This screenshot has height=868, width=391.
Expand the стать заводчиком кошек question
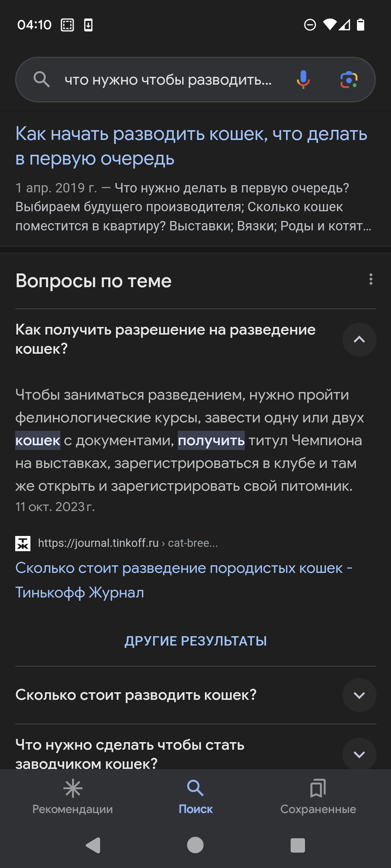coord(359,754)
